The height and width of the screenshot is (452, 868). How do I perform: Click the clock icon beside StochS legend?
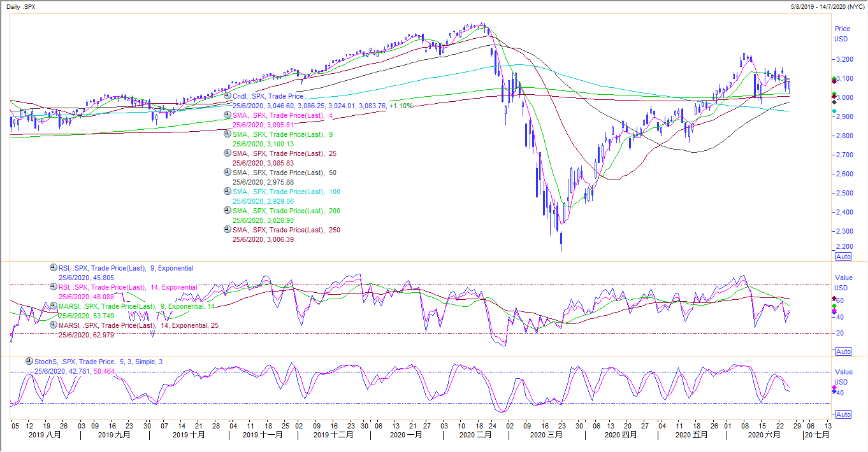(x=29, y=361)
